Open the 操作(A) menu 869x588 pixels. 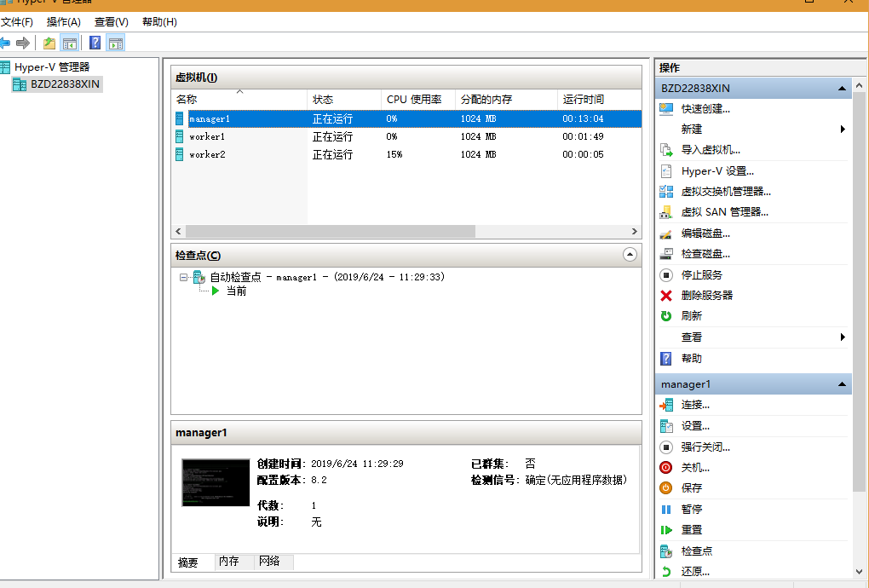[x=63, y=22]
